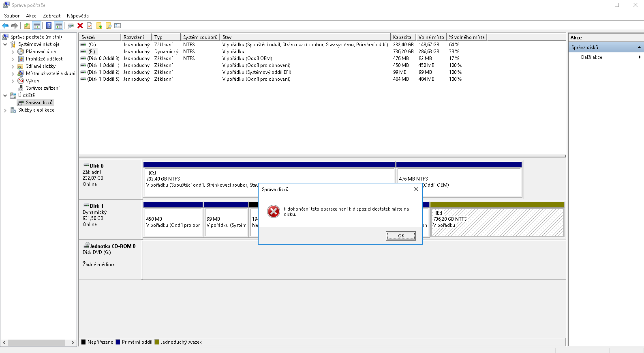The width and height of the screenshot is (644, 353).
Task: Collapse the Správa disků actions section
Action: point(639,47)
